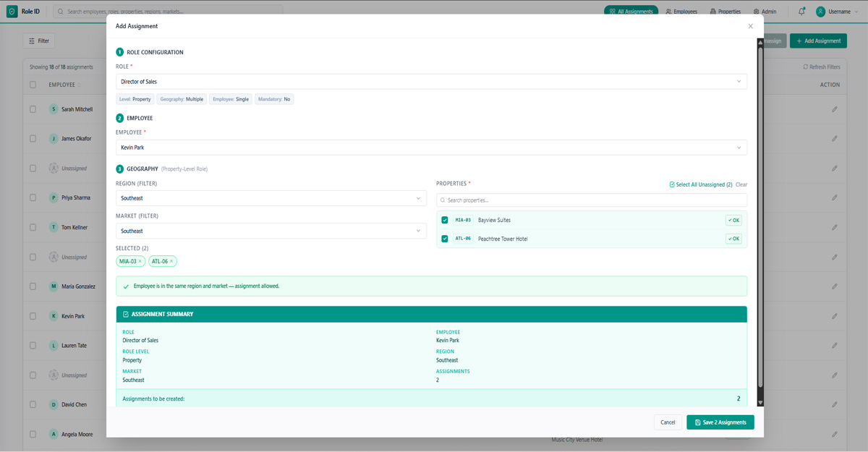Viewport: 868px width, 452px height.
Task: Click Sarah Mitchell's S avatar
Action: pos(54,109)
